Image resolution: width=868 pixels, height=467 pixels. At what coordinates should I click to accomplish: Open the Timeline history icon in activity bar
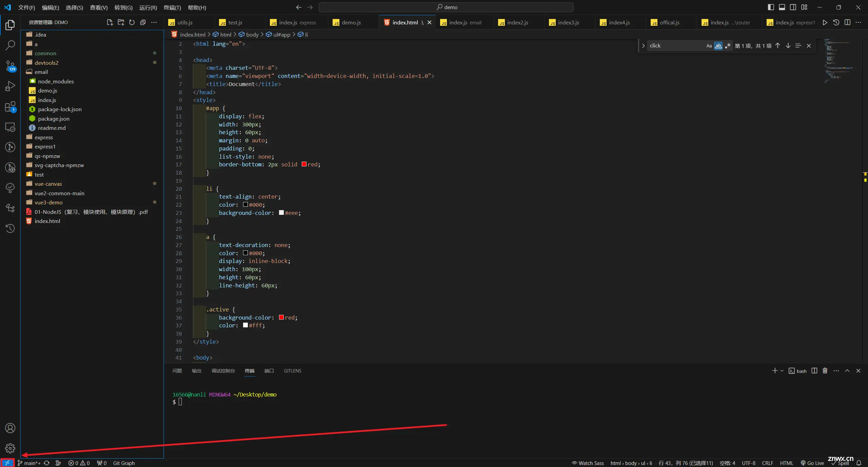pyautogui.click(x=10, y=228)
